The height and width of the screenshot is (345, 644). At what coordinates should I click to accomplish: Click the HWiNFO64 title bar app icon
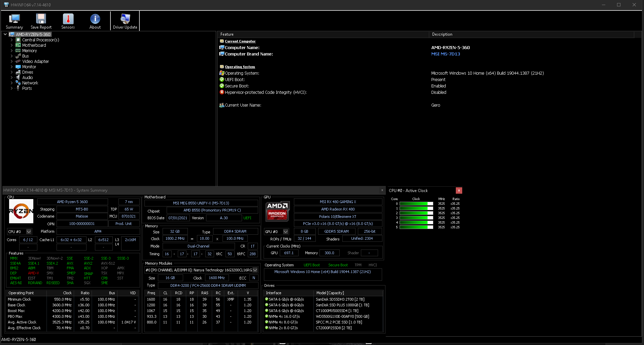pos(6,5)
